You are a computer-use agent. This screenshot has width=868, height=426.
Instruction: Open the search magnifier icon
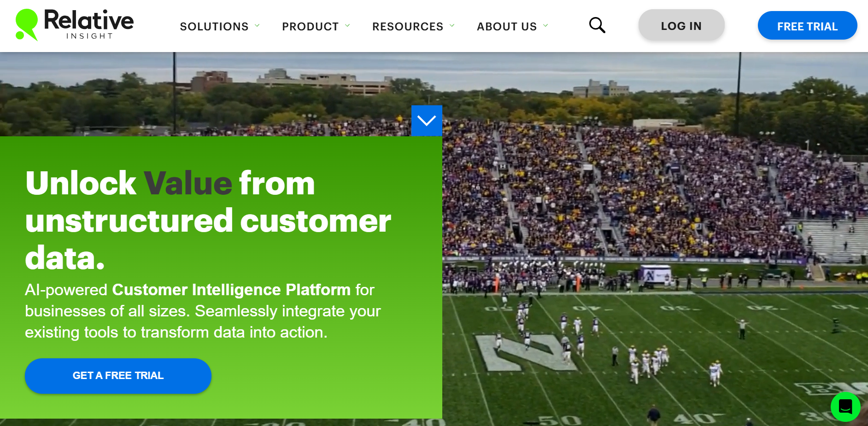coord(597,25)
